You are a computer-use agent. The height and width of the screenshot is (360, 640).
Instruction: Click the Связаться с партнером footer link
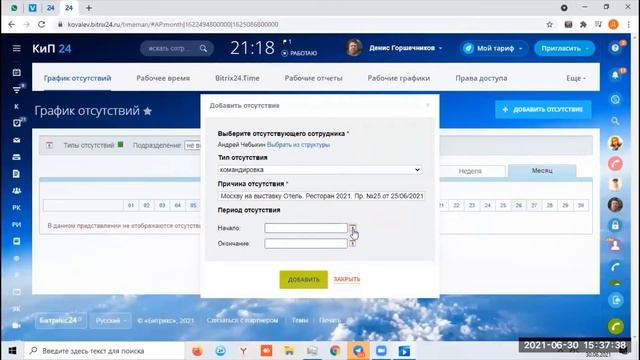242,320
